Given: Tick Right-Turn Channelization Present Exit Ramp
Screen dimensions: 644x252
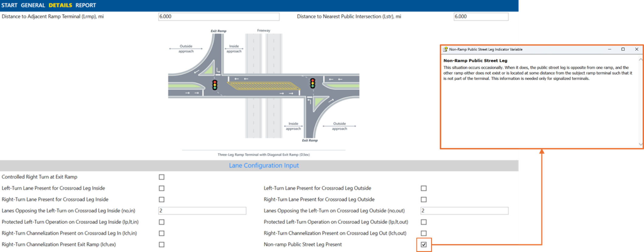Looking at the screenshot, I should pyautogui.click(x=161, y=244).
